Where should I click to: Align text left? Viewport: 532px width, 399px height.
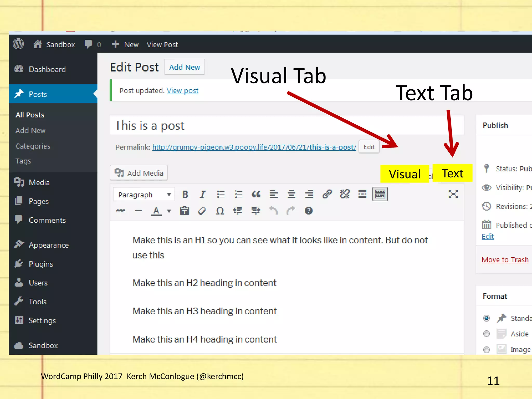click(274, 194)
